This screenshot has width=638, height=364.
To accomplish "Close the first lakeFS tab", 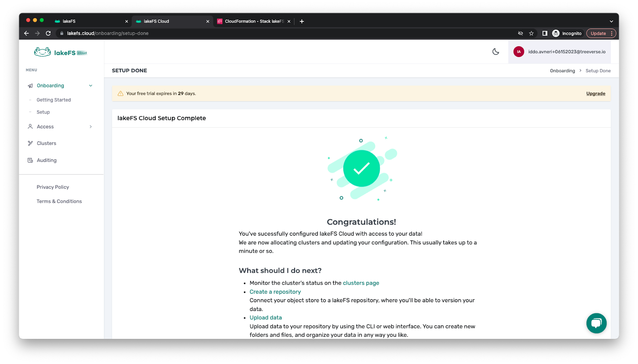I will tap(126, 22).
